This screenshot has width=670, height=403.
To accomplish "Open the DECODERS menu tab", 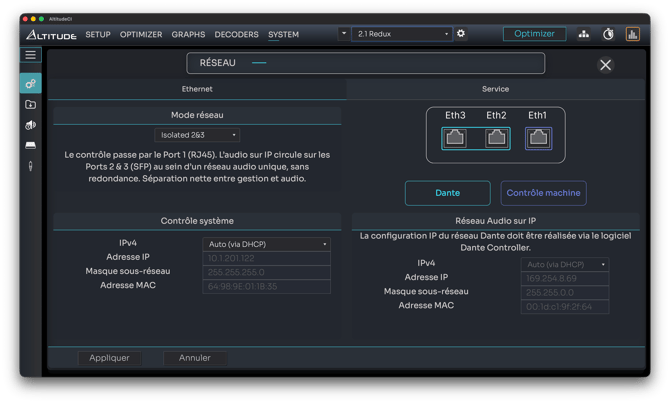I will click(x=236, y=35).
